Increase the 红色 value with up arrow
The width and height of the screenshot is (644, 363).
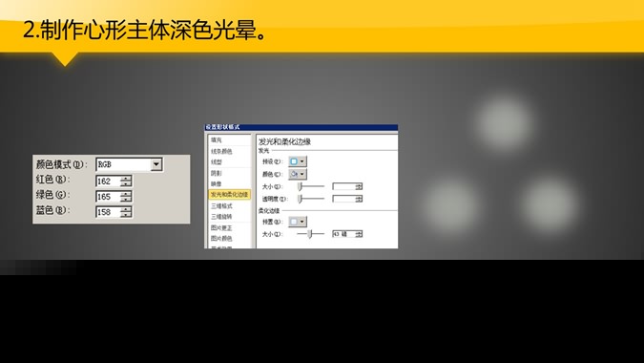coord(126,179)
